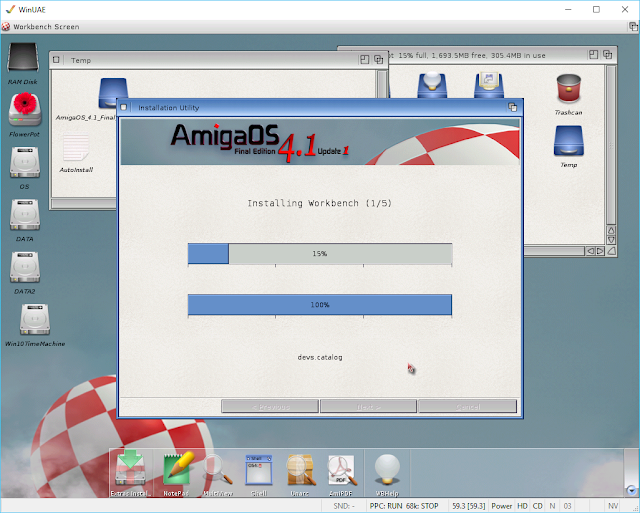Click Temp window close gadget

[56, 60]
